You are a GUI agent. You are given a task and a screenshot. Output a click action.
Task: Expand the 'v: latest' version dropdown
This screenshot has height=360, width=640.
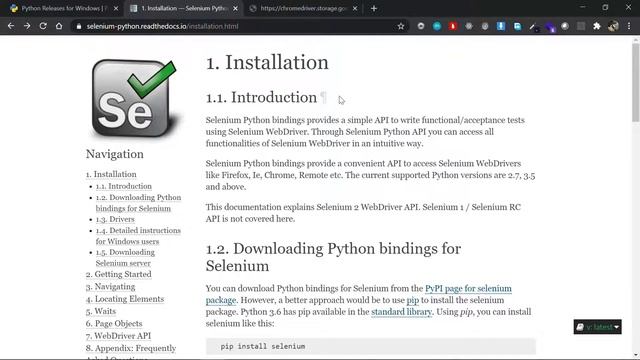pyautogui.click(x=598, y=327)
